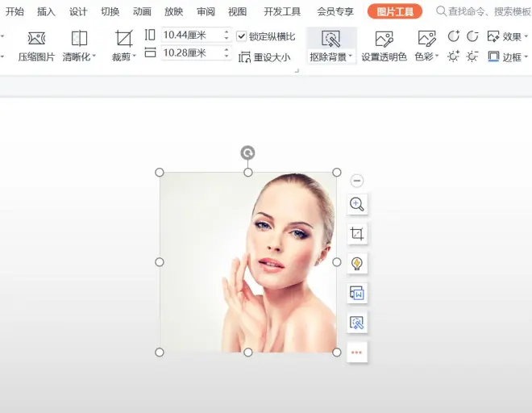The image size is (532, 413).
Task: Open the Slide Show (放映) tab
Action: (173, 11)
